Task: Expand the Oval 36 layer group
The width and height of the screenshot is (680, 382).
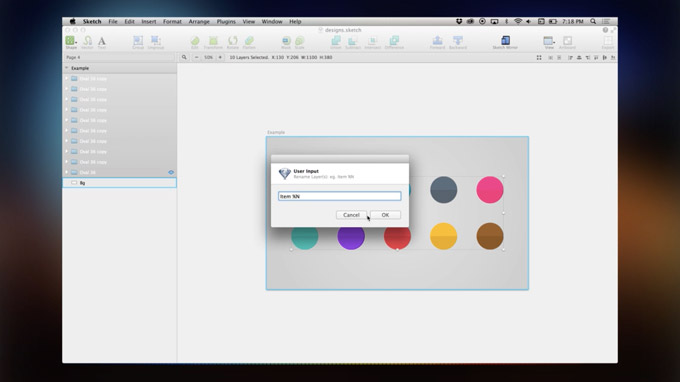Action: pyautogui.click(x=67, y=172)
